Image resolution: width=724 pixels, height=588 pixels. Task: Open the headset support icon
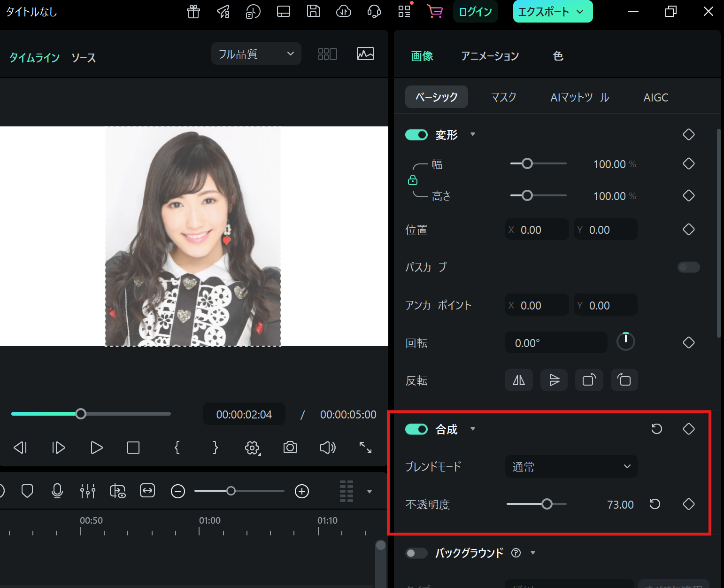[374, 11]
